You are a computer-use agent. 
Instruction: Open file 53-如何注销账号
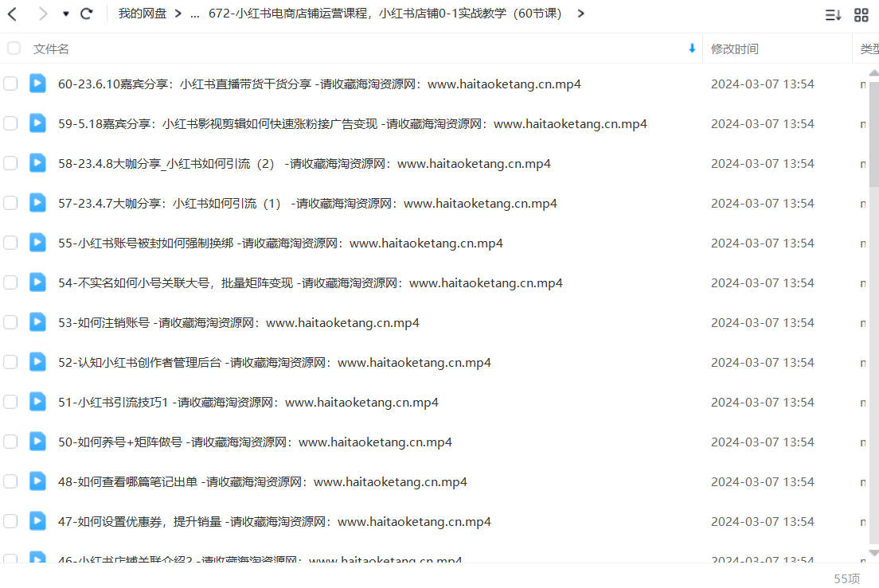point(239,322)
